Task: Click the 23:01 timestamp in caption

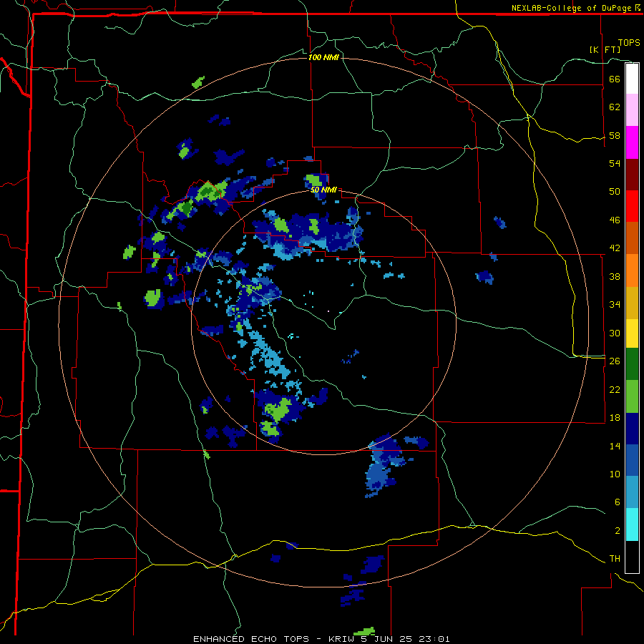Action: [434, 639]
